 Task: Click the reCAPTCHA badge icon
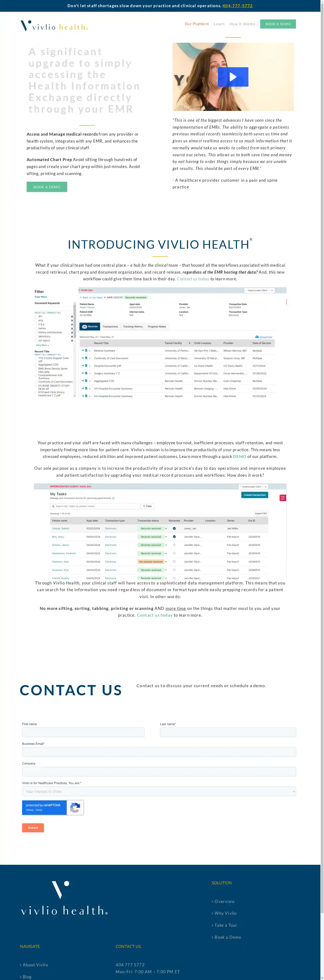click(x=75, y=807)
